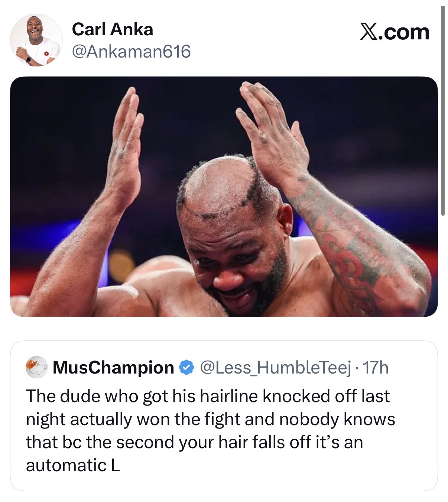Screen dimensions: 448x502
Task: Click the X.com logo
Action: (395, 32)
